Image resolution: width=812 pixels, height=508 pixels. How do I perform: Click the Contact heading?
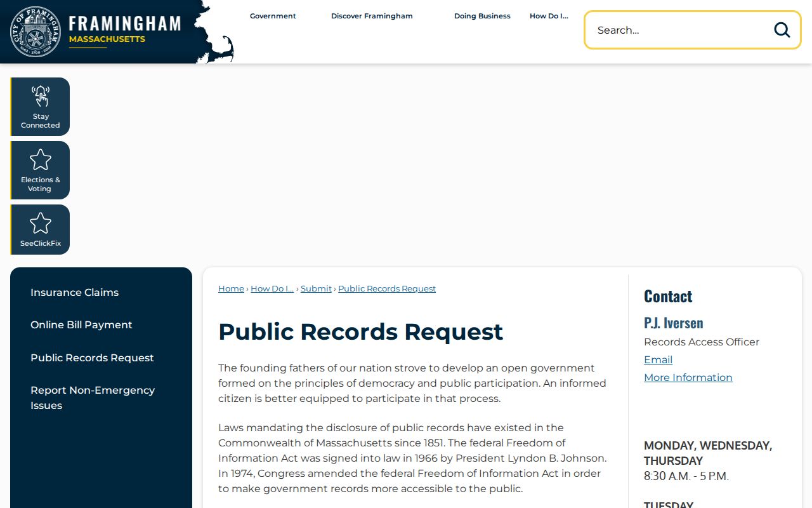[668, 296]
